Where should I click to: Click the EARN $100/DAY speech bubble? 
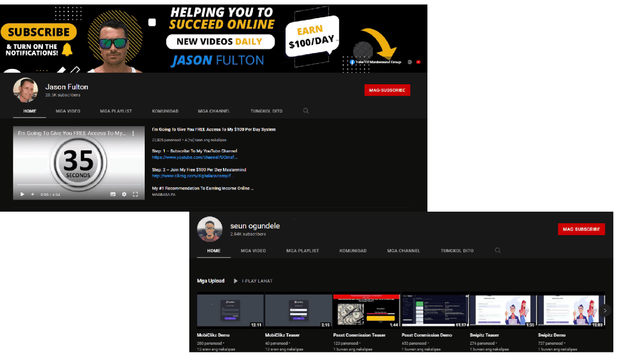point(311,37)
